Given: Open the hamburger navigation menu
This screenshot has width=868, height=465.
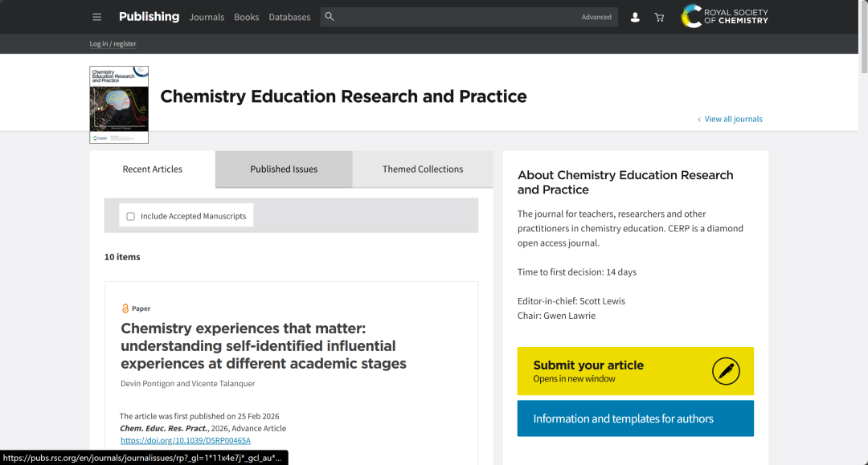Looking at the screenshot, I should (97, 17).
